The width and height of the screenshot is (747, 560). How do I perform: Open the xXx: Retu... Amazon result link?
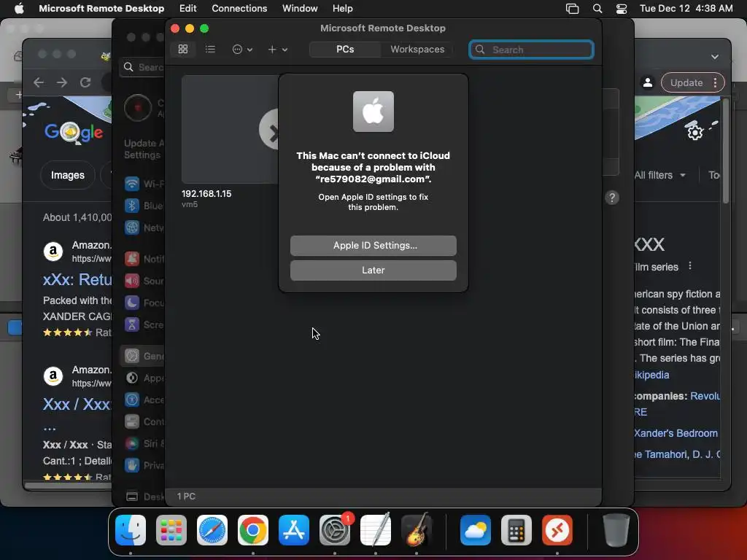pyautogui.click(x=77, y=279)
